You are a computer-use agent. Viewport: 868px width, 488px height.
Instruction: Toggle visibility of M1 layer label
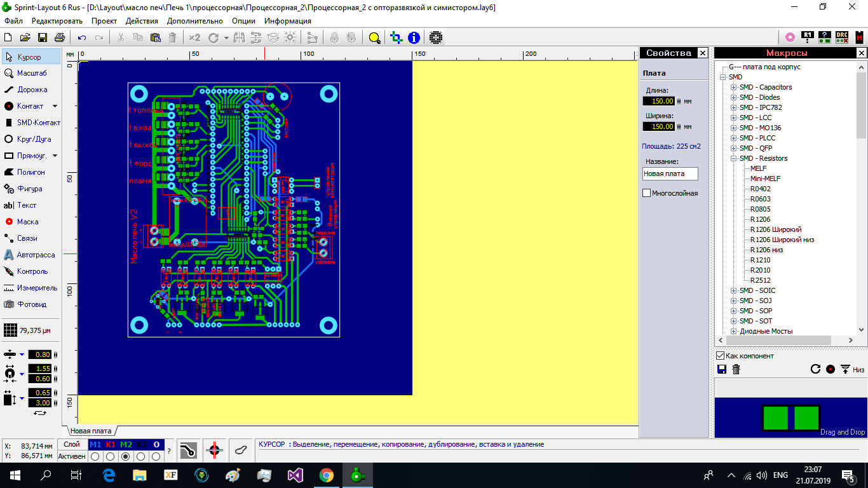95,444
